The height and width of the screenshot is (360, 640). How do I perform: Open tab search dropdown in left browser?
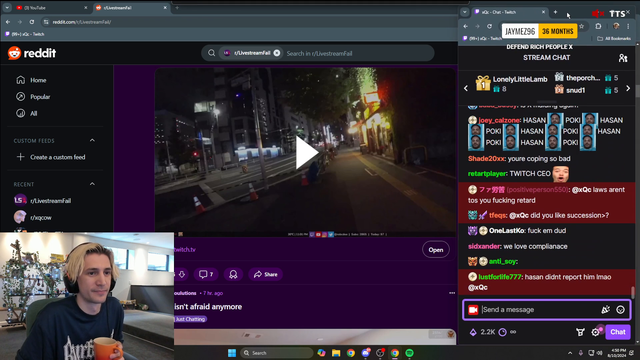[x=7, y=8]
